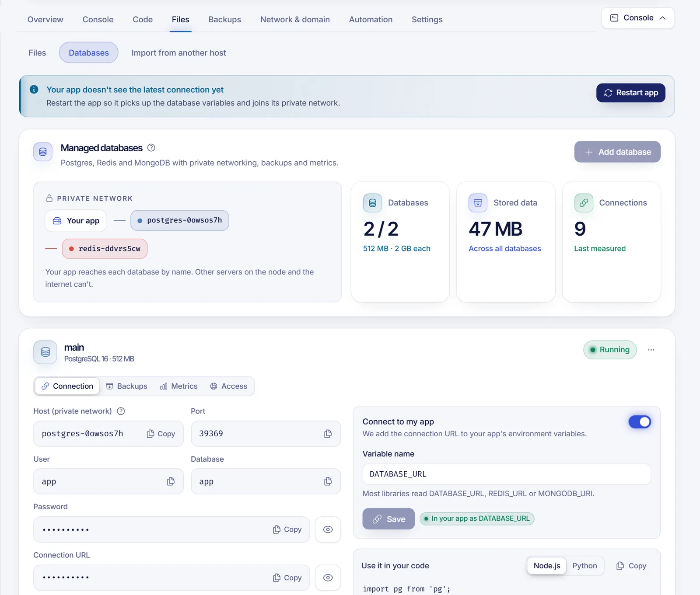Open the Settings tab

[x=427, y=19]
